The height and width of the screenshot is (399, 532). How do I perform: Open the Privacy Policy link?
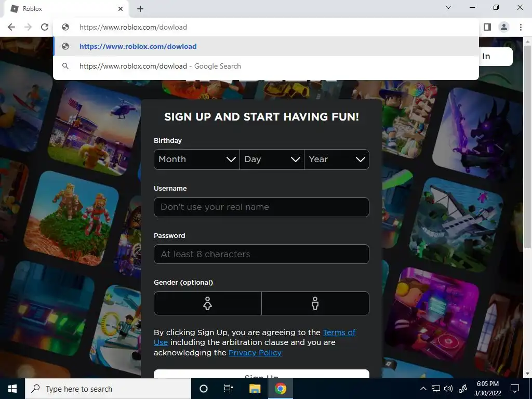pyautogui.click(x=255, y=353)
